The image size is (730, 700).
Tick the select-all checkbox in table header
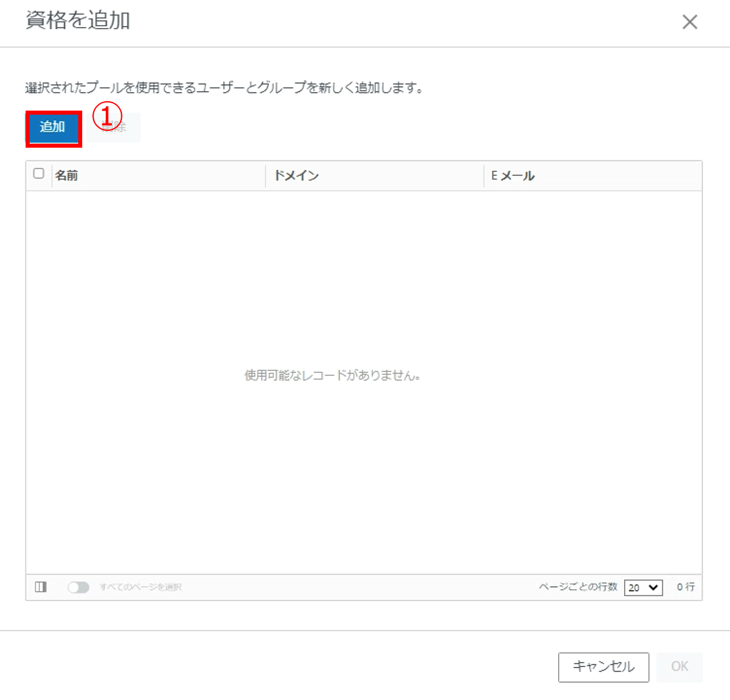38,173
